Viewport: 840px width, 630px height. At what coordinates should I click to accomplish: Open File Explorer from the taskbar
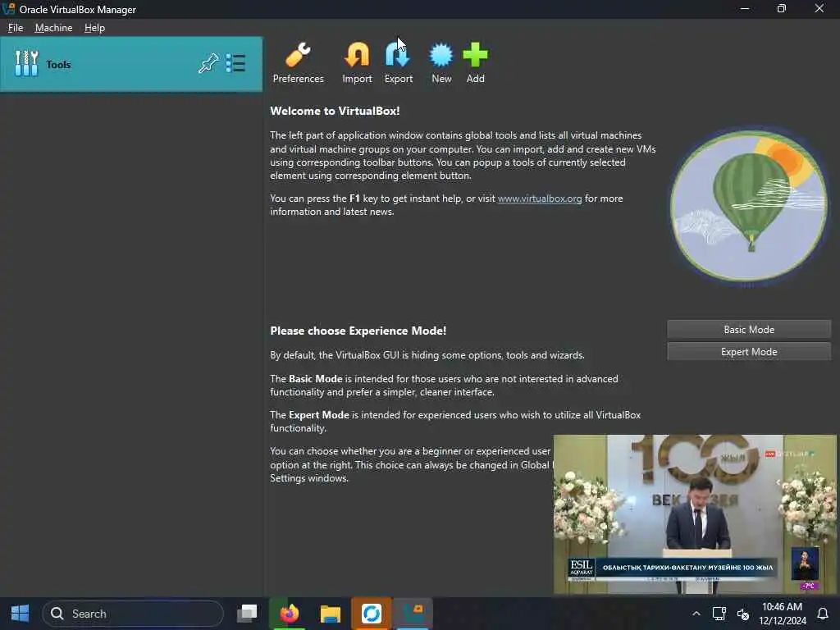point(331,614)
